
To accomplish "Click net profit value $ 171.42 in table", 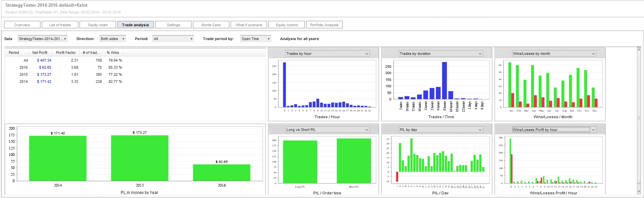I will tap(44, 81).
